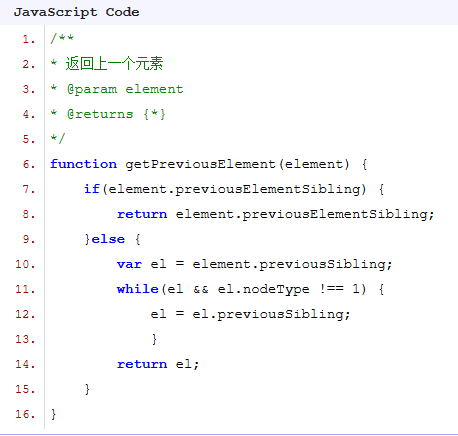Click the "(element)" parameter on line 6
The height and width of the screenshot is (436, 458).
314,164
